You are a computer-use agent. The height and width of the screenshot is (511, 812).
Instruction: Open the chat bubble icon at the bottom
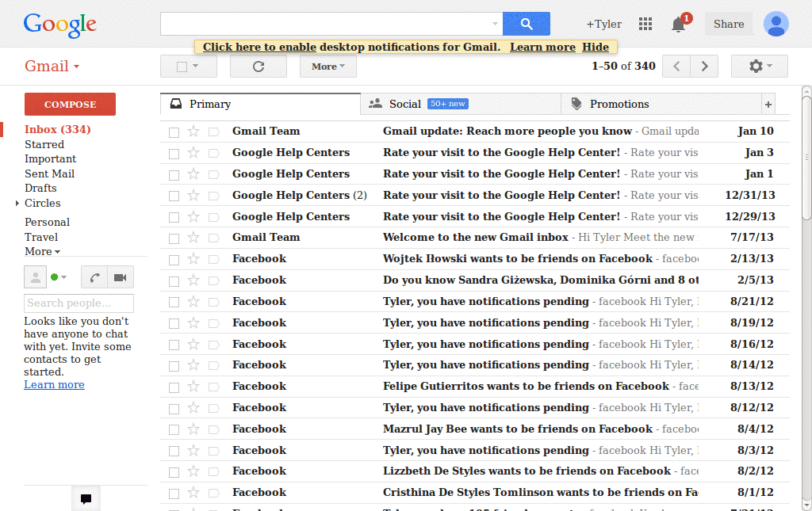86,499
